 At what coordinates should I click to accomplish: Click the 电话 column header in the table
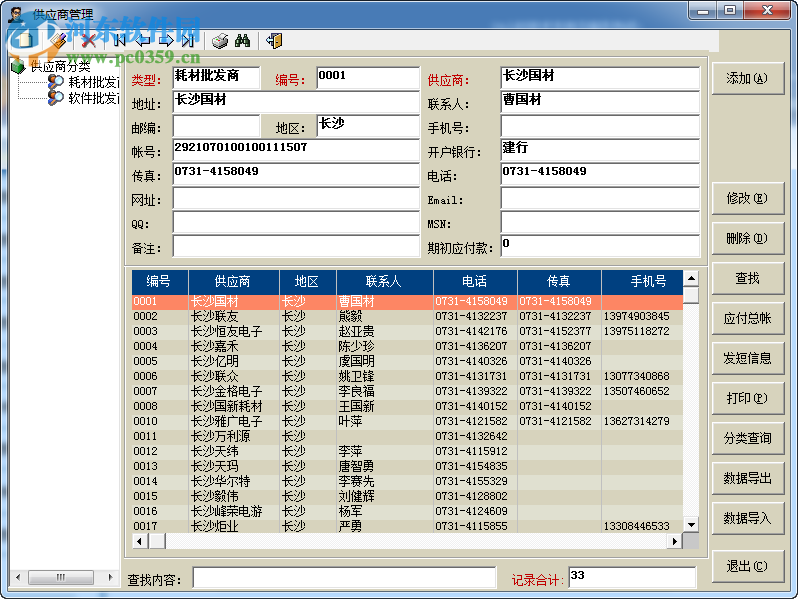pyautogui.click(x=475, y=281)
